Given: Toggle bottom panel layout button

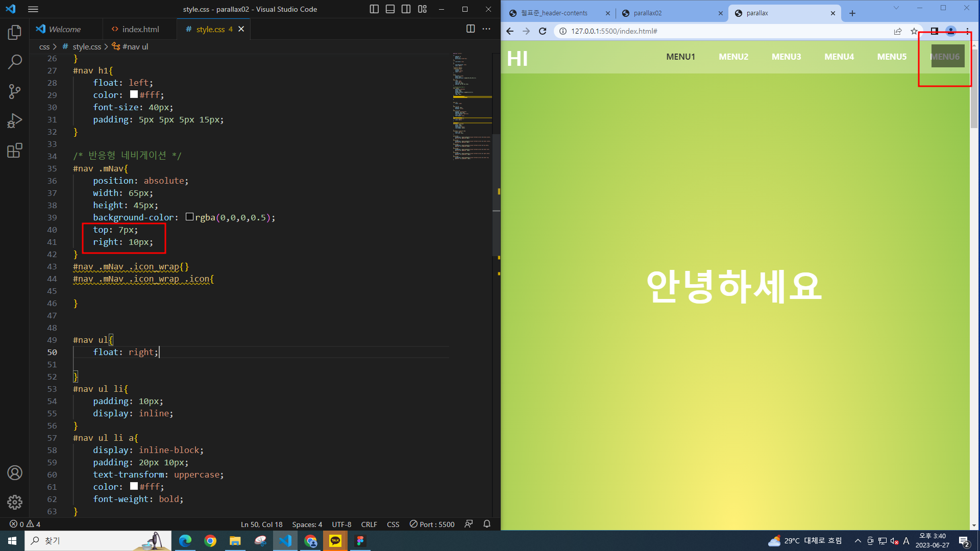Looking at the screenshot, I should [390, 9].
